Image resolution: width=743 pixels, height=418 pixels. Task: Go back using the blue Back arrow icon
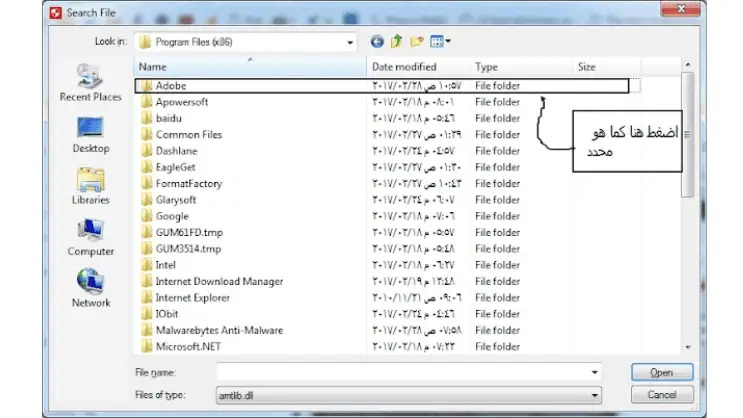coord(377,42)
